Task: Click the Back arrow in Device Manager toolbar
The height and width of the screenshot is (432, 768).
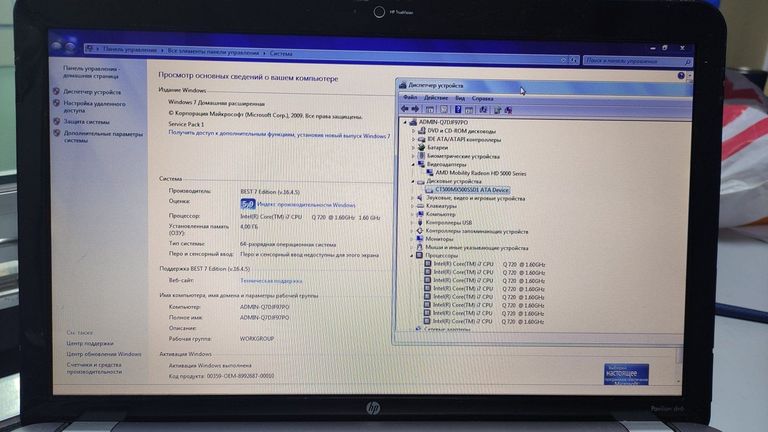Action: click(x=405, y=109)
